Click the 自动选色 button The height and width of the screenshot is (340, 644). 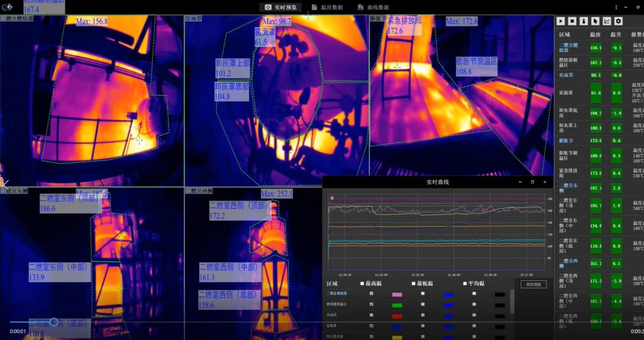pyautogui.click(x=533, y=284)
